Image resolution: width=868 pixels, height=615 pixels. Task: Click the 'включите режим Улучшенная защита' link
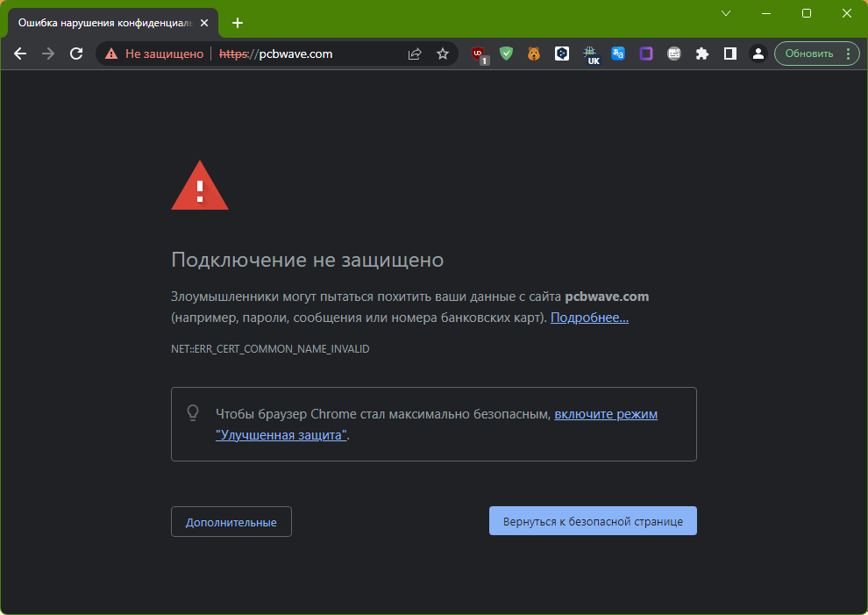(605, 414)
